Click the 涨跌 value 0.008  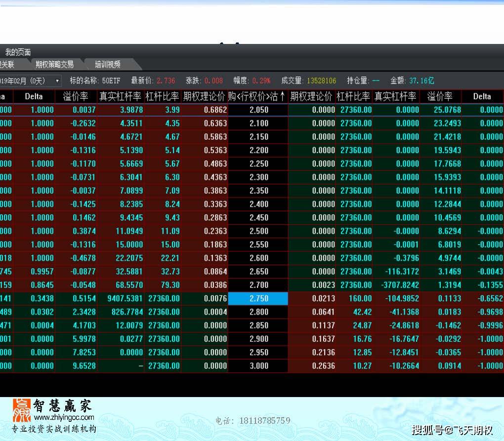tap(213, 80)
